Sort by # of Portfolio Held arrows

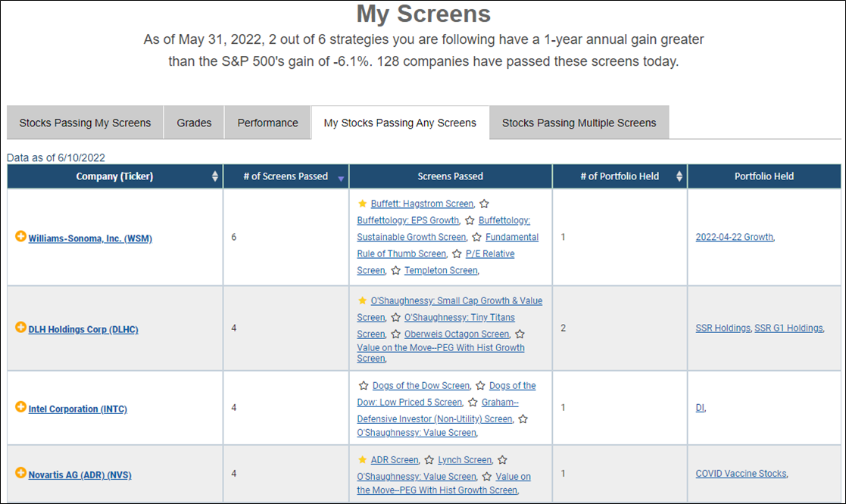tap(679, 176)
